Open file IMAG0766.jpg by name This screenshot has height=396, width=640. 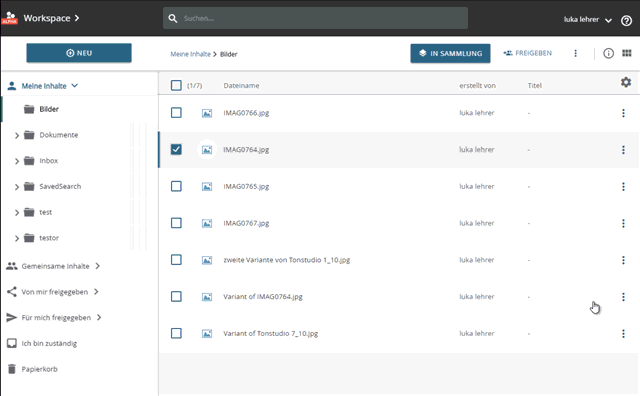246,113
